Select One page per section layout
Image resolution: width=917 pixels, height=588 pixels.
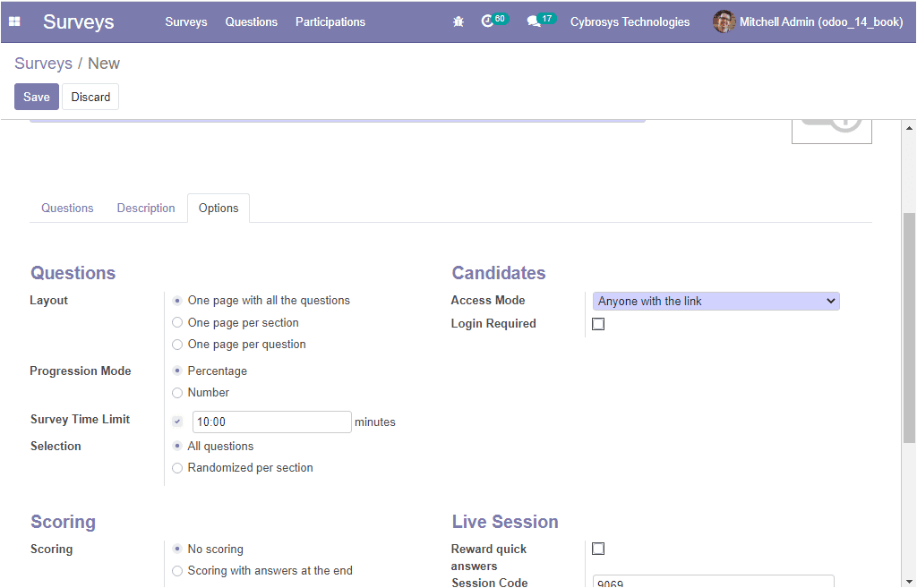tap(177, 323)
